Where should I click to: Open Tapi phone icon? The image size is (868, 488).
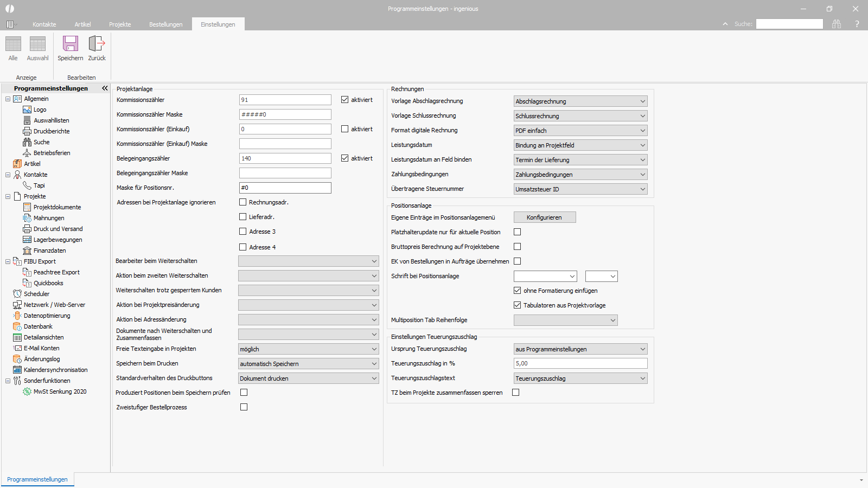coord(27,185)
